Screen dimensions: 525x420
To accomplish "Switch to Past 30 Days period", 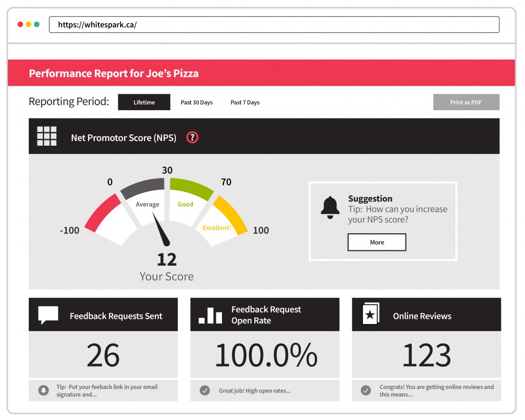I will tap(196, 103).
